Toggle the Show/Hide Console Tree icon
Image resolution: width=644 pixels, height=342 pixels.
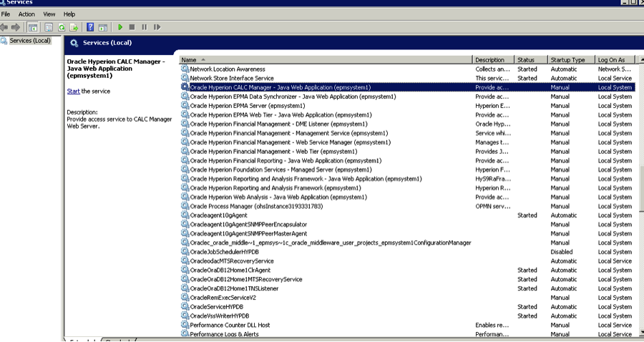pyautogui.click(x=32, y=27)
